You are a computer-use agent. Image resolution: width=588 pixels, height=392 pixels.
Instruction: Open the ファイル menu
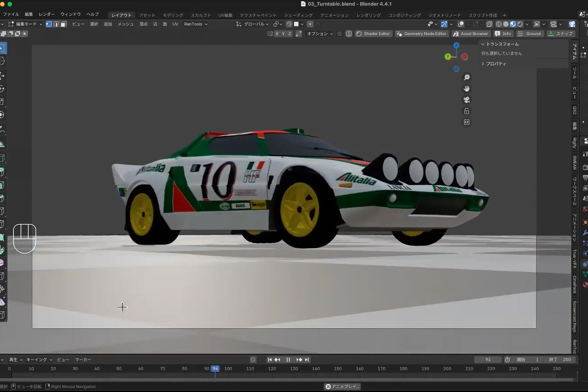pyautogui.click(x=11, y=14)
